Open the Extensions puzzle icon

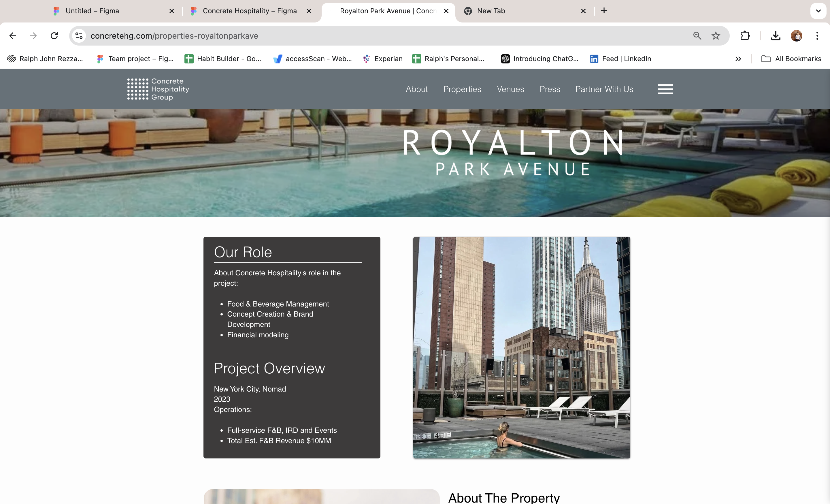[745, 36]
